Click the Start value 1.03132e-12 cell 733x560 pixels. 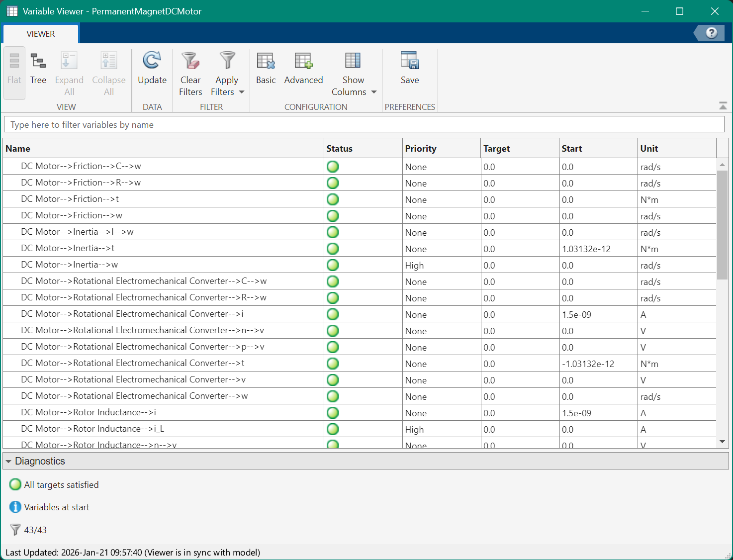586,249
